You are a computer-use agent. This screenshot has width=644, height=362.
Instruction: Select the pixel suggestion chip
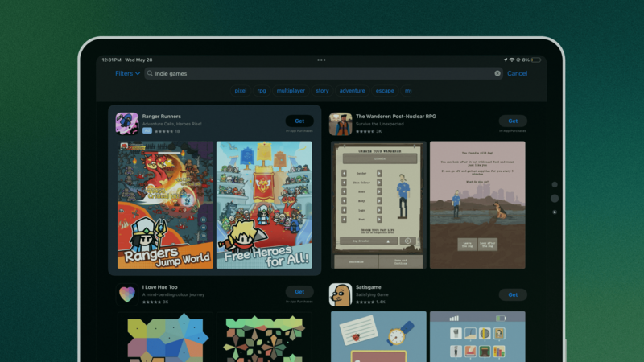click(x=240, y=91)
